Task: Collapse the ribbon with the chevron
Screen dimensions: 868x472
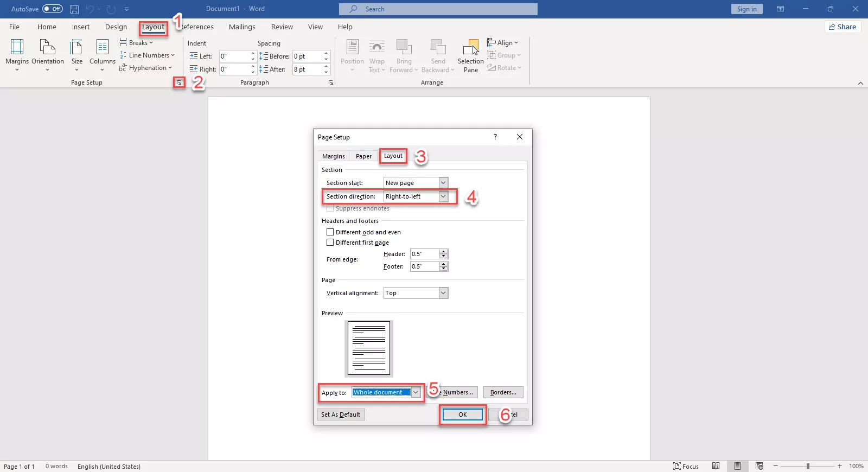Action: (860, 83)
